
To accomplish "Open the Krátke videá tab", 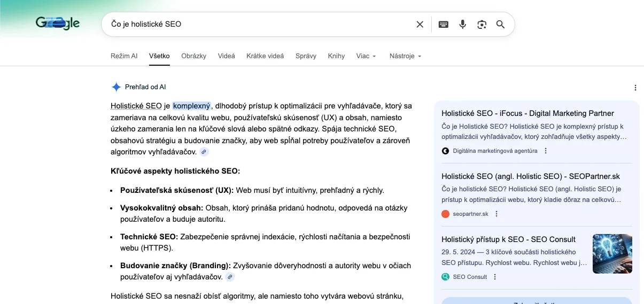I will [x=265, y=56].
